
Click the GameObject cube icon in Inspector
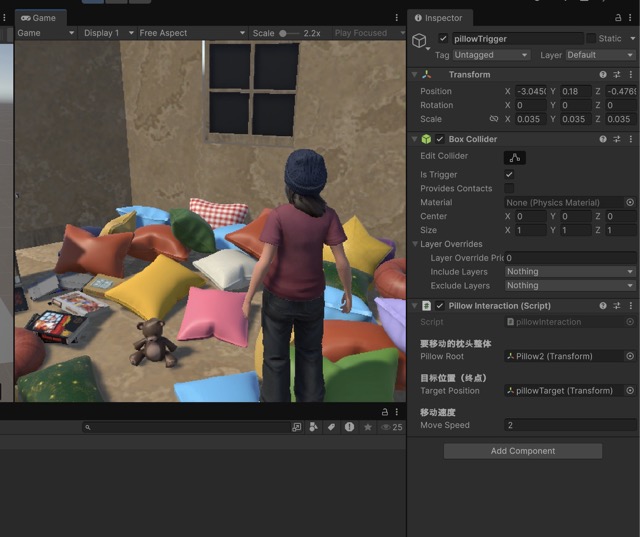coord(419,40)
